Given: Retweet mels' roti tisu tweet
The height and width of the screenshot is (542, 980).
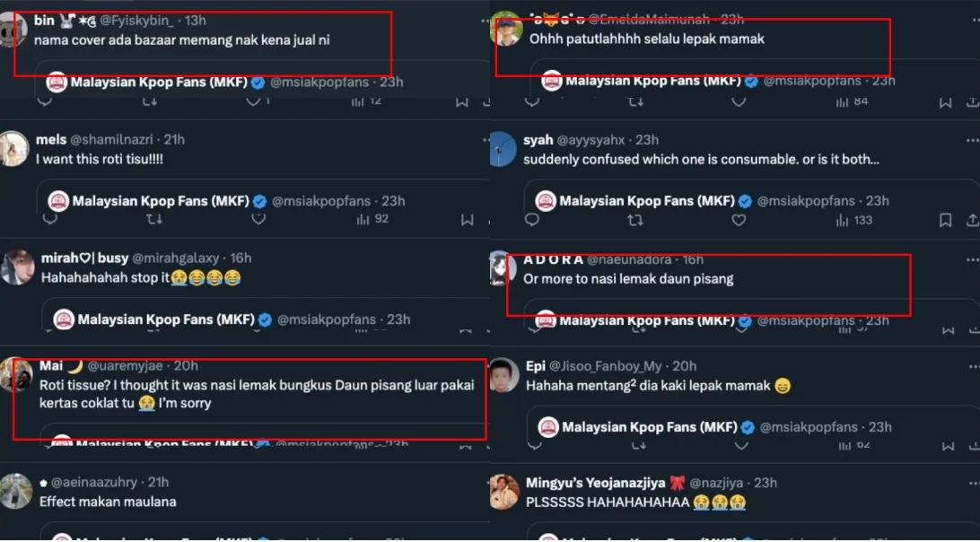Looking at the screenshot, I should pyautogui.click(x=154, y=219).
